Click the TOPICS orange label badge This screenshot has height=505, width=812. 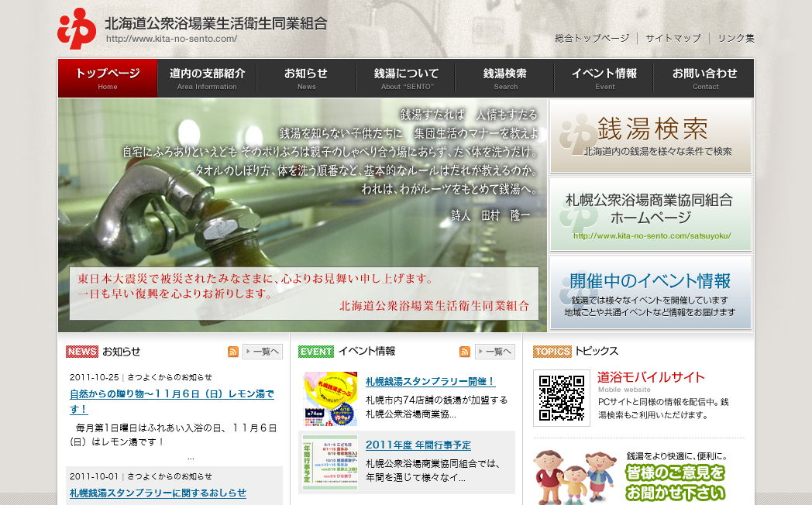point(552,352)
